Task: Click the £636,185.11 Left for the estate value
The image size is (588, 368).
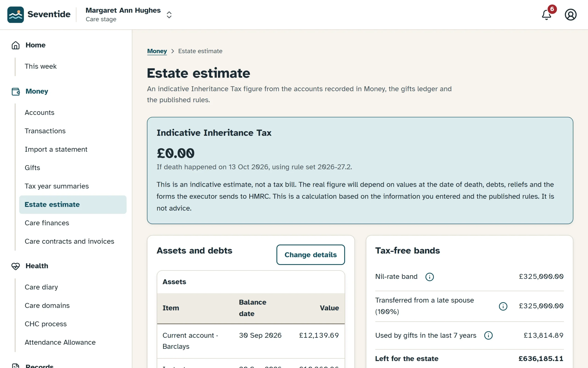Action: coord(541,359)
